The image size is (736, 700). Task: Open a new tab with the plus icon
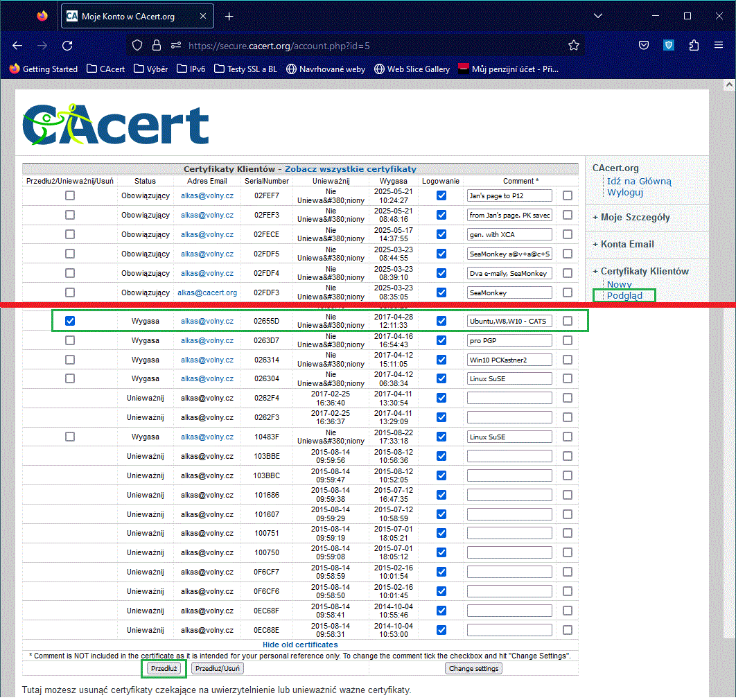point(229,16)
